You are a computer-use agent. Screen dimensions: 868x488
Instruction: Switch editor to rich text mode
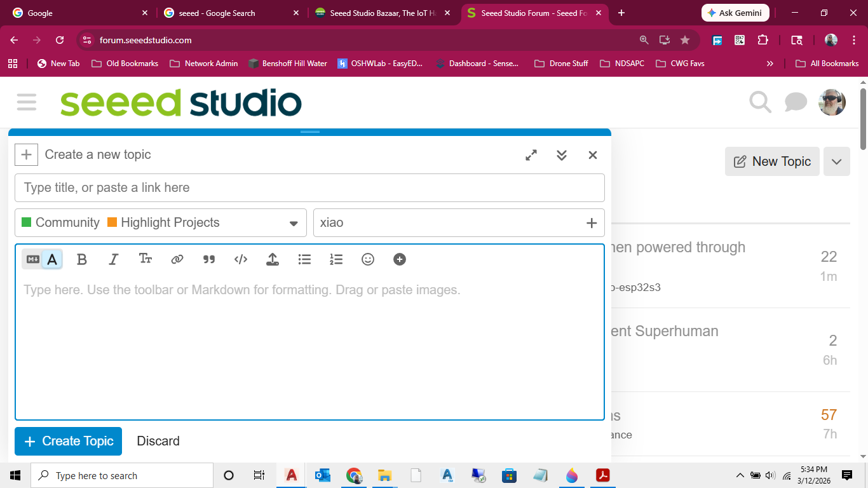(52, 259)
